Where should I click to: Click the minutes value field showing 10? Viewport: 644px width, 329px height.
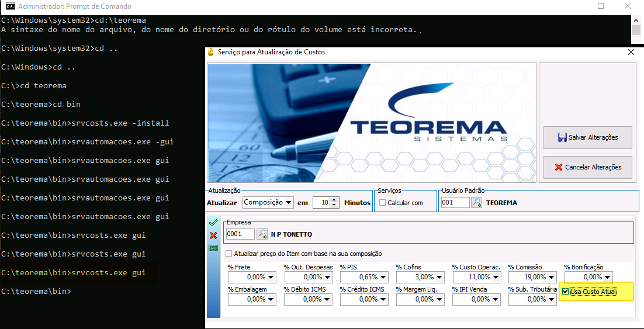pyautogui.click(x=321, y=203)
